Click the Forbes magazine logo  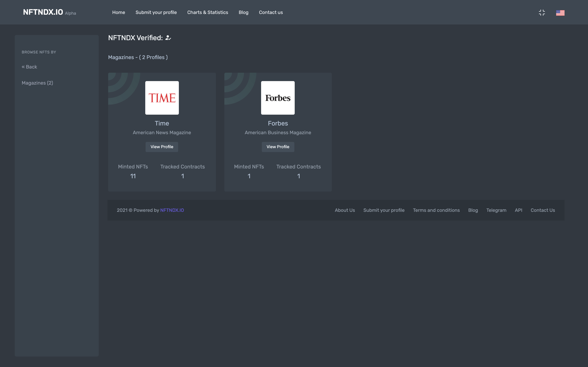tap(278, 98)
